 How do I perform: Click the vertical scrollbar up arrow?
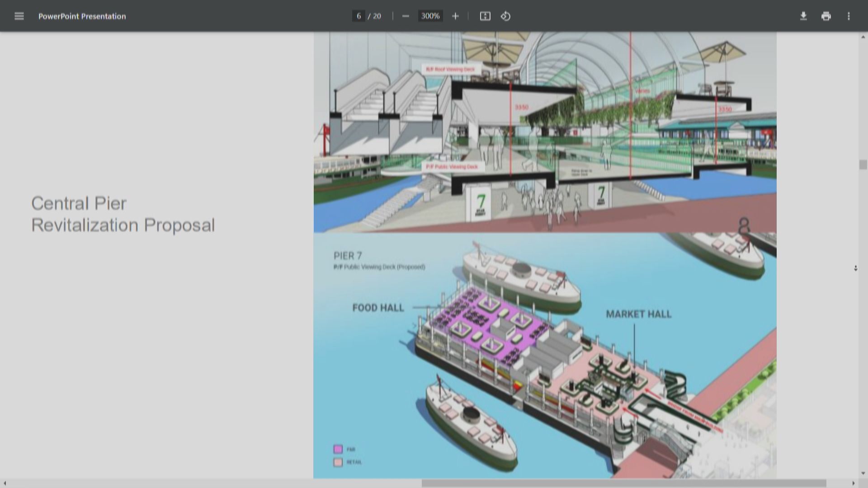[863, 37]
